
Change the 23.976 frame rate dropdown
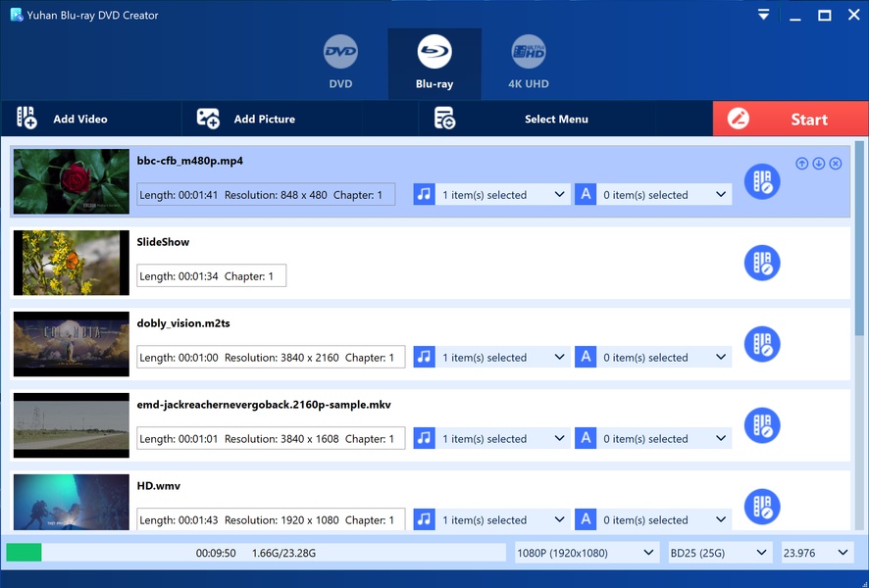point(816,554)
